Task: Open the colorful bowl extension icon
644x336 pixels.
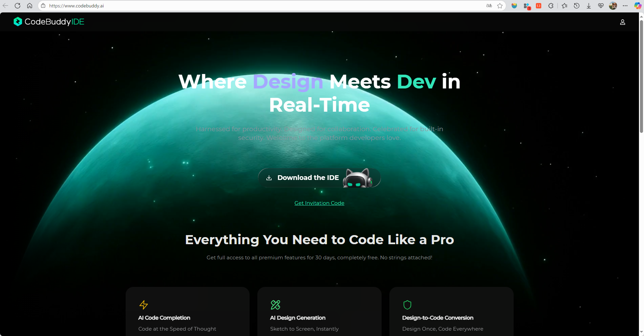Action: pos(514,6)
